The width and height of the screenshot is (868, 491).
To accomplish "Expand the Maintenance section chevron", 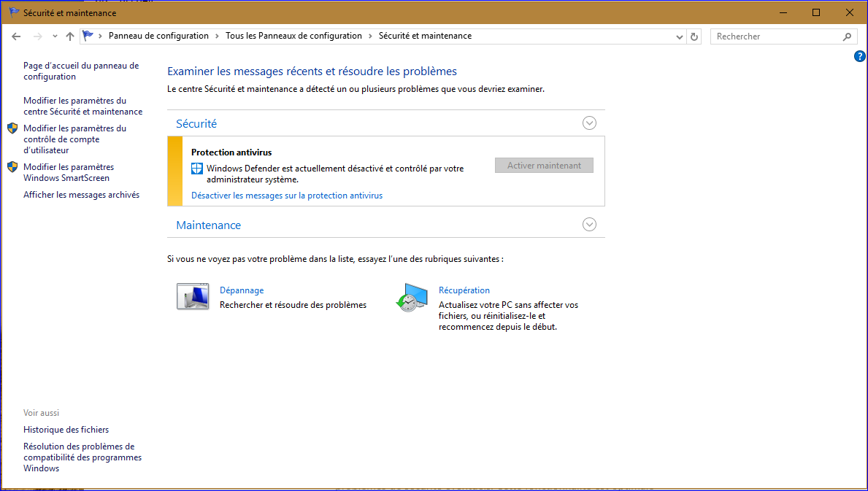I will click(589, 225).
